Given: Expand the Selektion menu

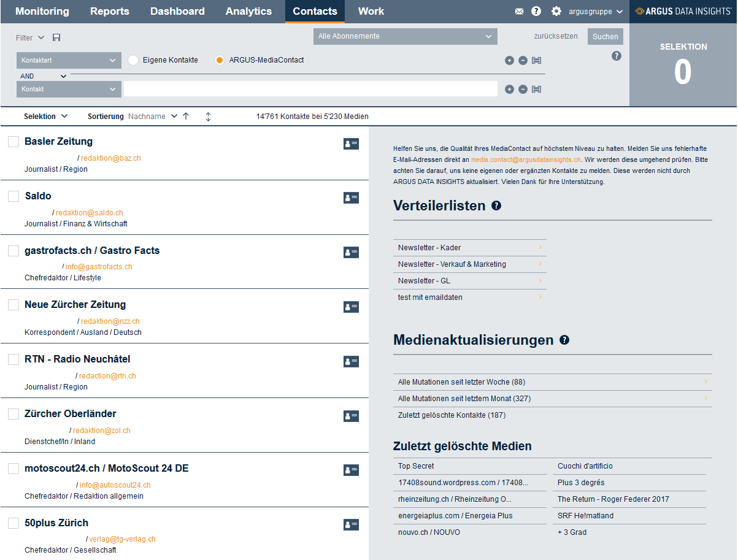Looking at the screenshot, I should click(x=45, y=116).
